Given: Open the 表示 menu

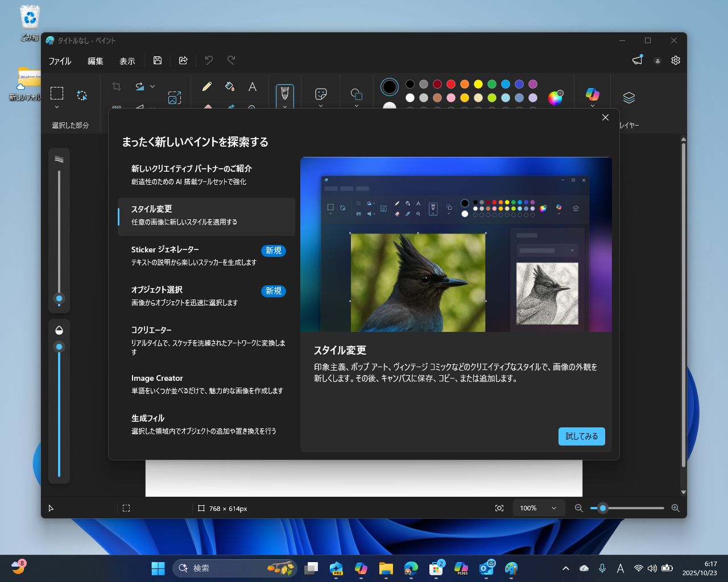Looking at the screenshot, I should click(127, 61).
